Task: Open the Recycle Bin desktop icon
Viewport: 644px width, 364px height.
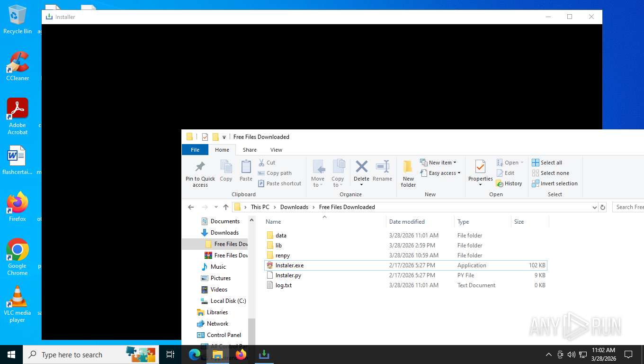Action: (18, 20)
